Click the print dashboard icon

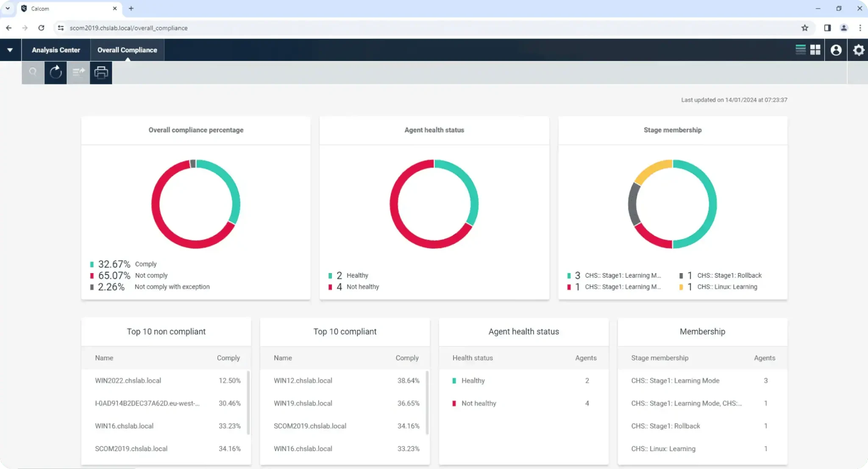pos(101,73)
